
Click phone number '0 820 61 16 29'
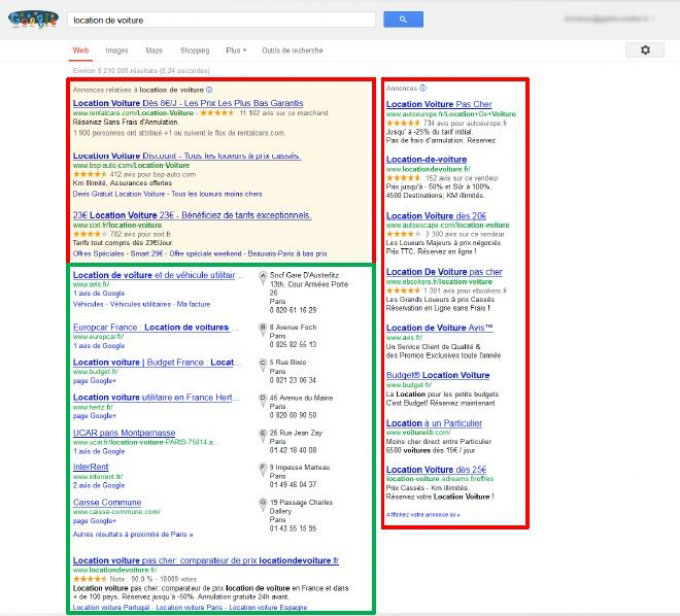293,310
